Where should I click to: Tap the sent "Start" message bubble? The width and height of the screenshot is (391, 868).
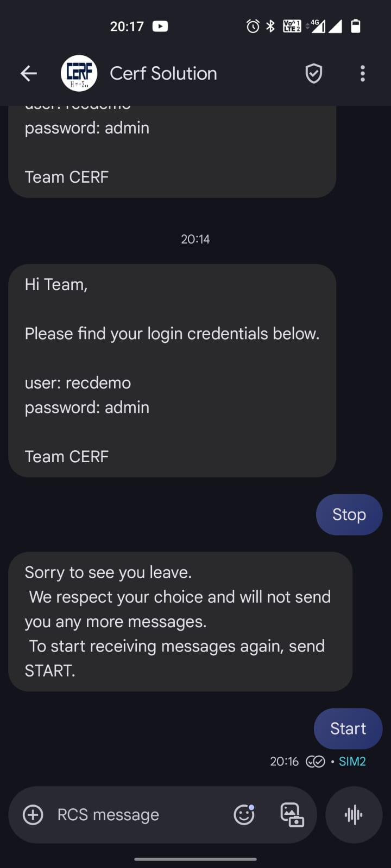pos(348,728)
